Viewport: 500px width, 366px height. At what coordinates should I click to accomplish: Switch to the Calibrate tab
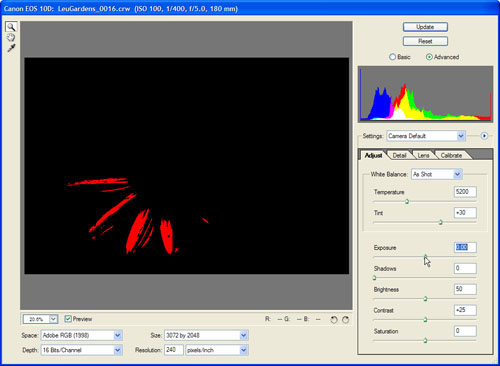451,155
